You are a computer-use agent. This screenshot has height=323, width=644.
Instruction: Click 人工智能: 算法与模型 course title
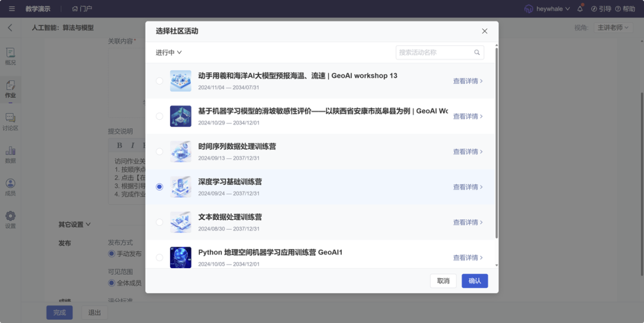[x=63, y=27]
